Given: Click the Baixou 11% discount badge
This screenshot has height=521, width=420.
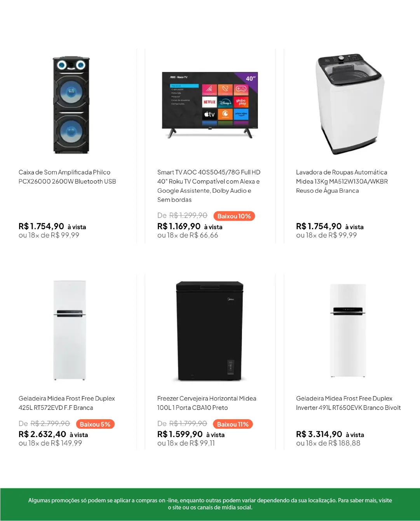Looking at the screenshot, I should pyautogui.click(x=233, y=424).
